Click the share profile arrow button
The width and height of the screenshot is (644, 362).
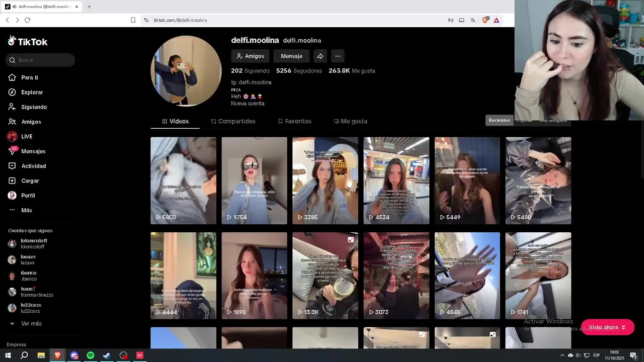pyautogui.click(x=320, y=56)
